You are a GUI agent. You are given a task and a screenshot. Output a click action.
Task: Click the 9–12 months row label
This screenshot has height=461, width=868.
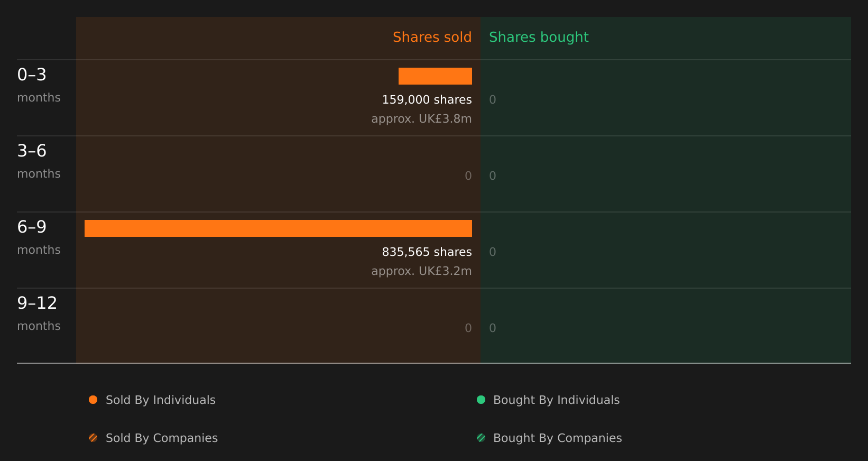[39, 314]
